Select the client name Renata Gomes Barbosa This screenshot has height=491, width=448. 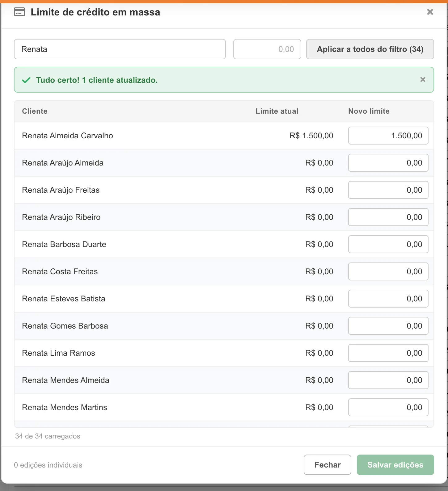65,326
